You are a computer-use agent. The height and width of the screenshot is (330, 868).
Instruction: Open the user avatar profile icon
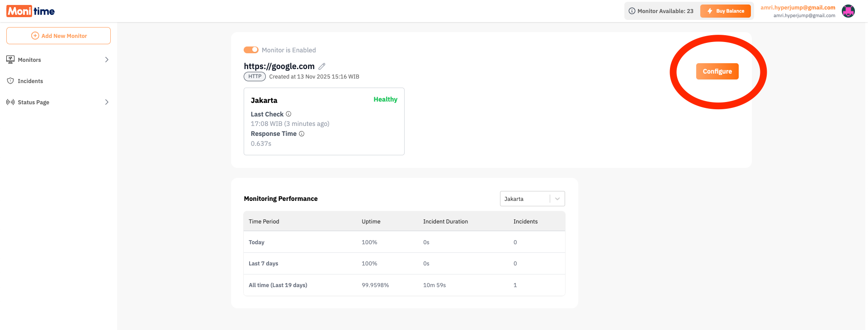[848, 11]
